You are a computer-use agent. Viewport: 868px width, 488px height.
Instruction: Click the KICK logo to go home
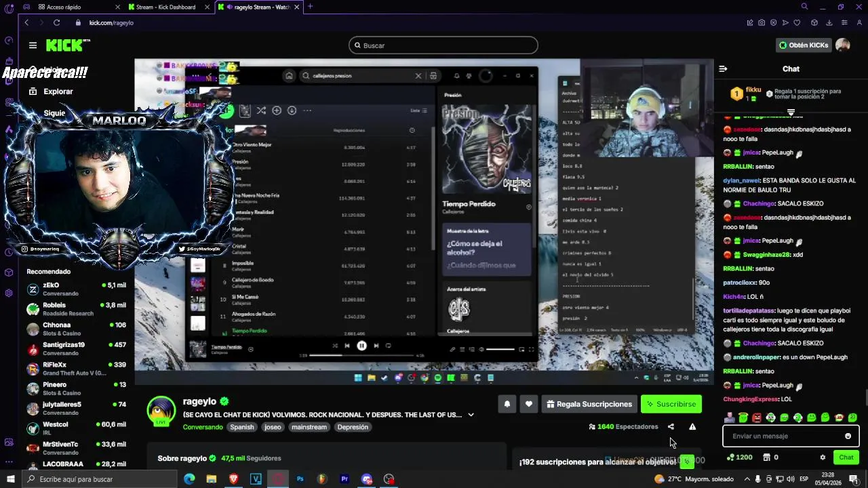coord(68,45)
